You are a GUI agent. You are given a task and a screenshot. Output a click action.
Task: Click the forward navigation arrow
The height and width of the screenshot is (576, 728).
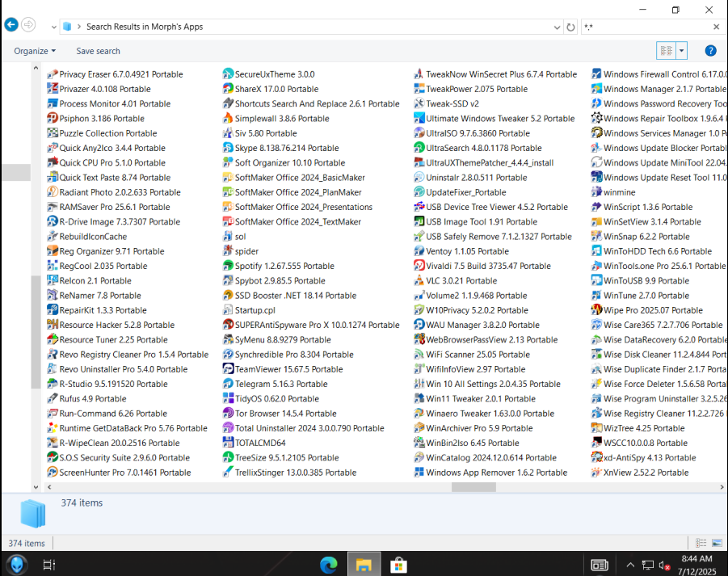pyautogui.click(x=29, y=24)
